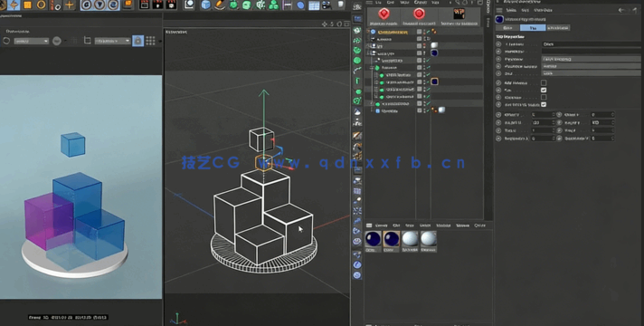Viewport: 644px width, 326px height.
Task: Click the orange cube coordinate system icon
Action: tap(128, 5)
